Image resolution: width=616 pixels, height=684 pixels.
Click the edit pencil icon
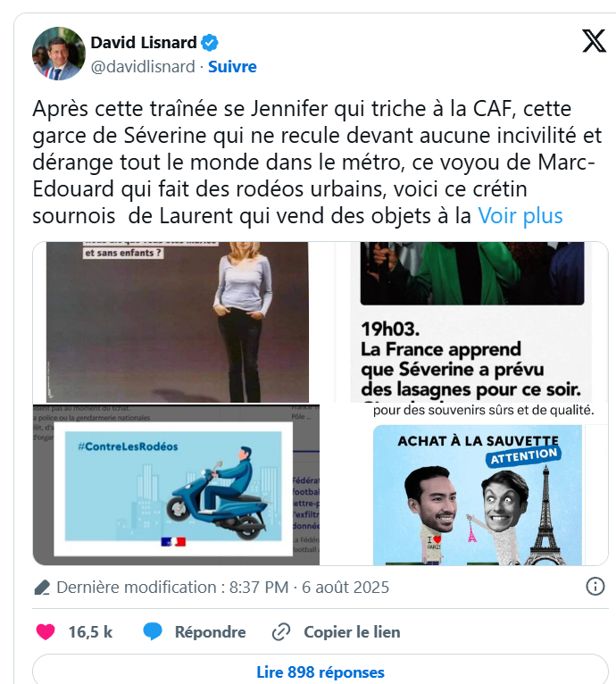[42, 588]
